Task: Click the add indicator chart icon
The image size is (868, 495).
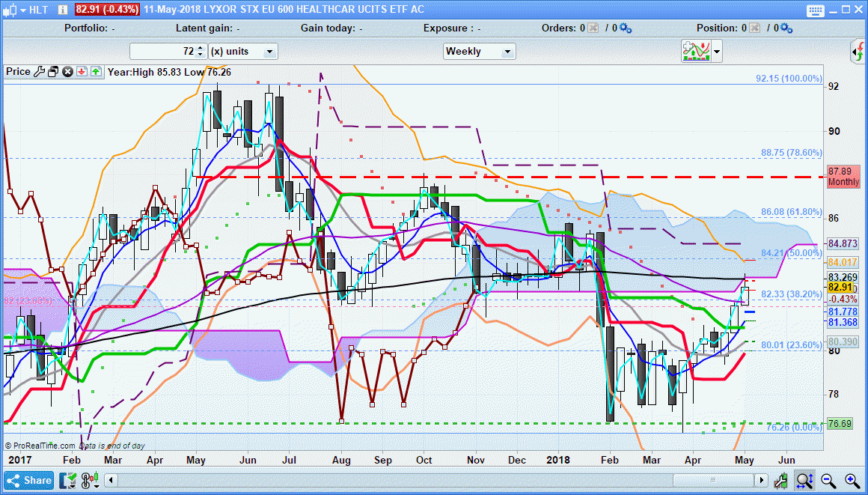Action: click(696, 52)
